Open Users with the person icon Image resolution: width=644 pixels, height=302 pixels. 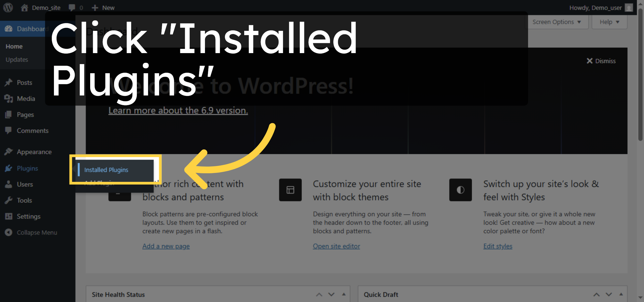pos(9,184)
